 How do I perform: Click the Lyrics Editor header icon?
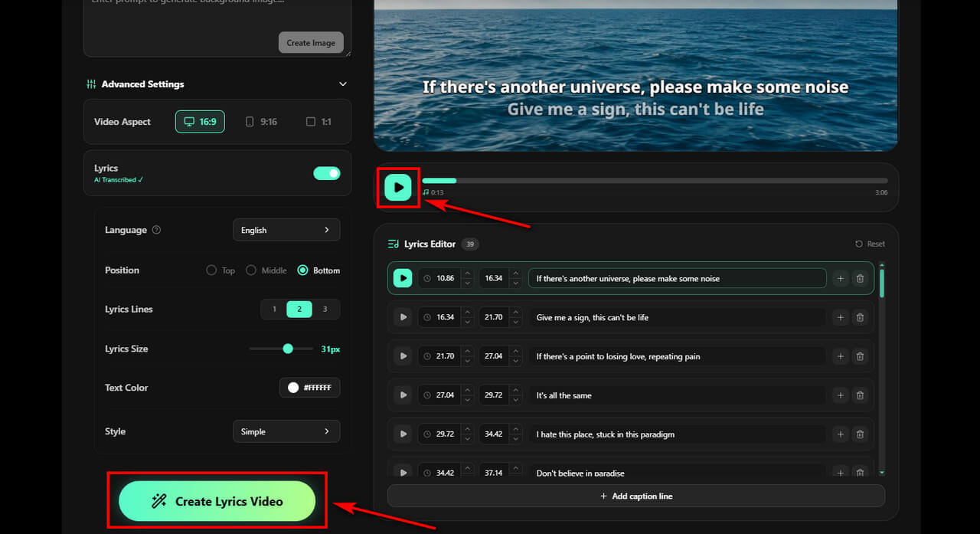[393, 244]
